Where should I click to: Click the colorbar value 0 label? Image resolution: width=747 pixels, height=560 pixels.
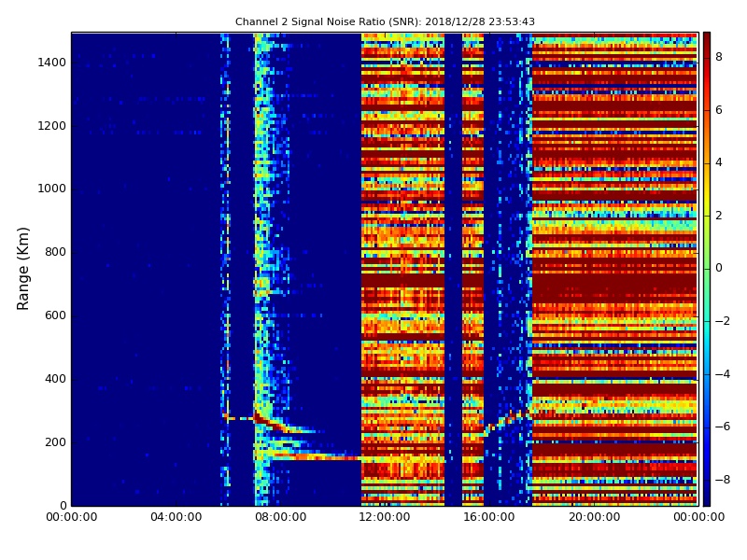[x=719, y=268]
